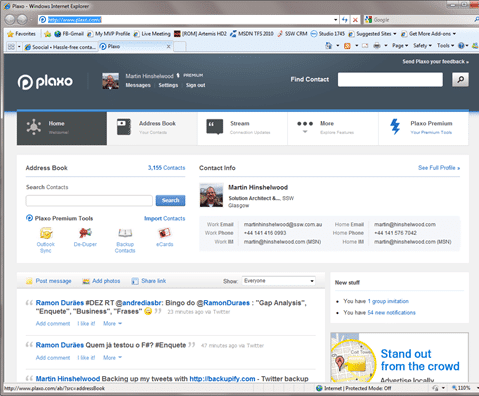This screenshot has height=396, width=479.
Task: Open the Stream navigation tab
Action: [242, 128]
